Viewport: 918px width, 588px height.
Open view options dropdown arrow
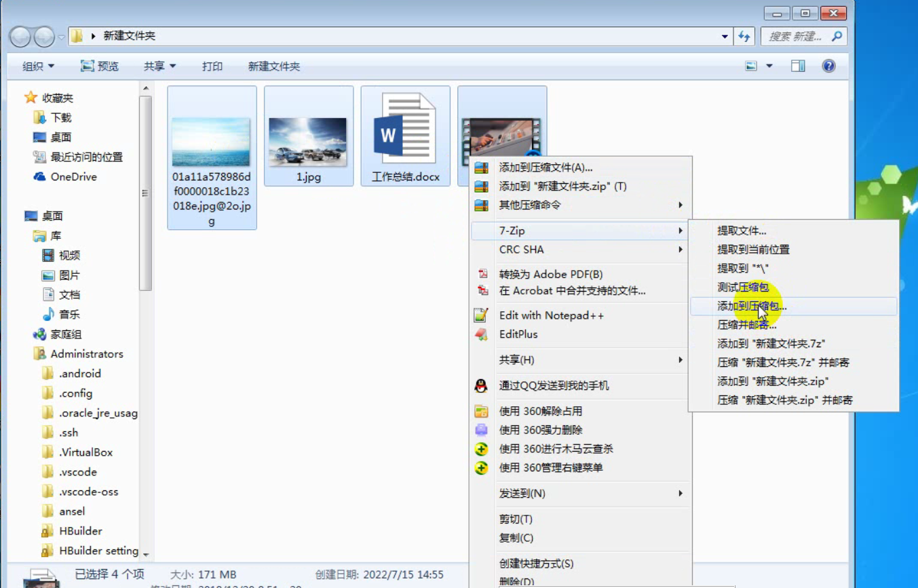point(769,66)
